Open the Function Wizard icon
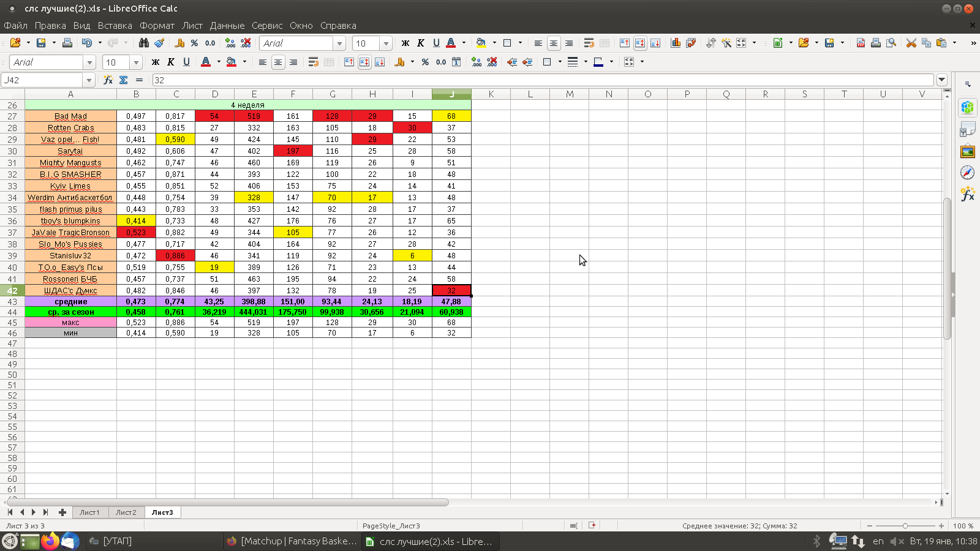Screen dimensions: 980x551 (x=108, y=80)
